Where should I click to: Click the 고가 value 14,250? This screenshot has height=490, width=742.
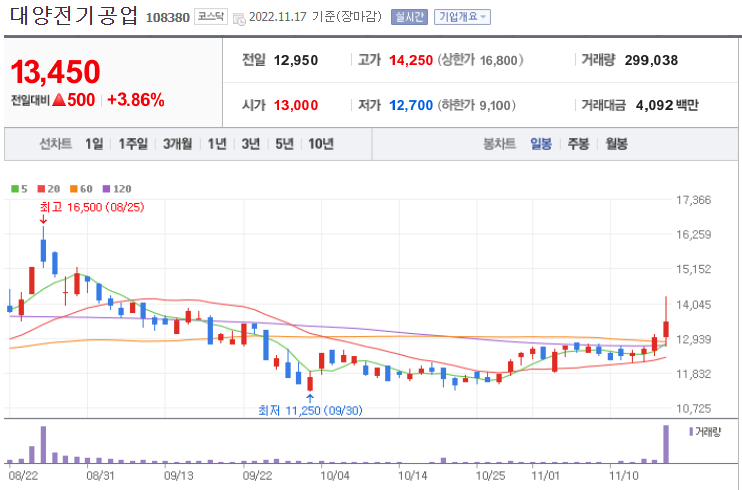[411, 60]
